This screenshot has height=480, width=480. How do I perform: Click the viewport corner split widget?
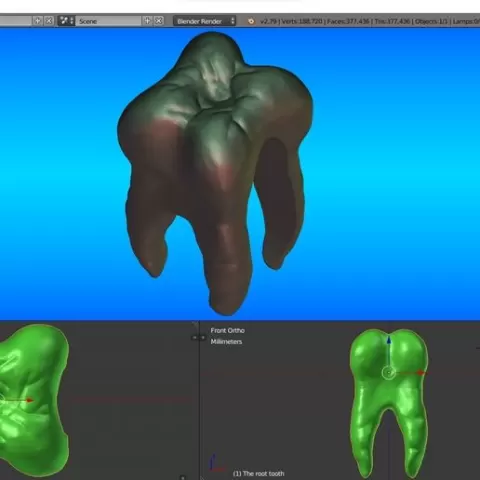point(195,324)
